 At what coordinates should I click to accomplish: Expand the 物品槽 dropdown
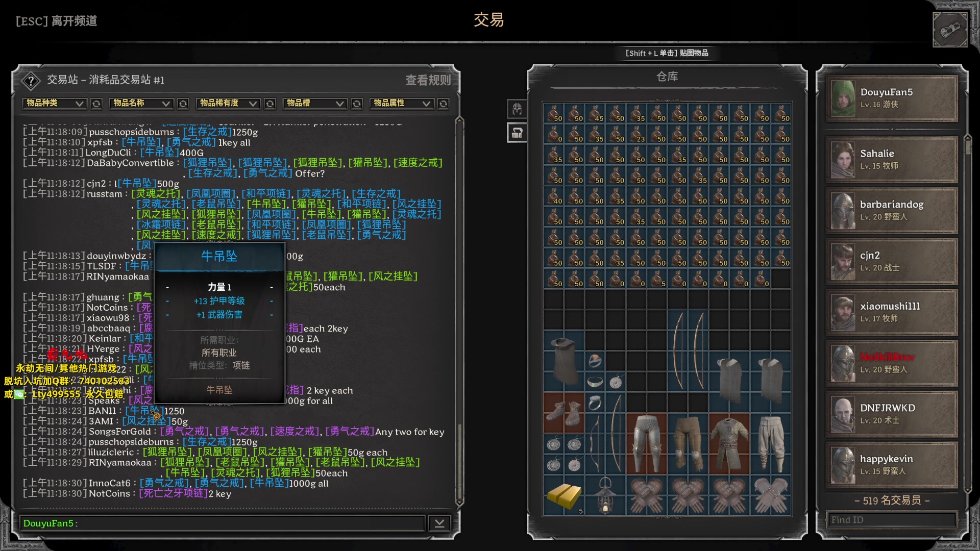point(315,104)
